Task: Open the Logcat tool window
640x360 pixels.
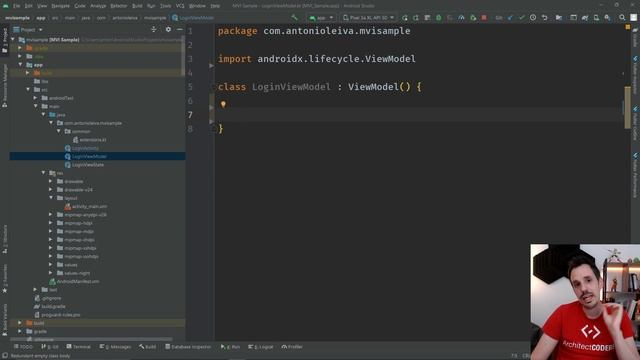Action: point(260,347)
